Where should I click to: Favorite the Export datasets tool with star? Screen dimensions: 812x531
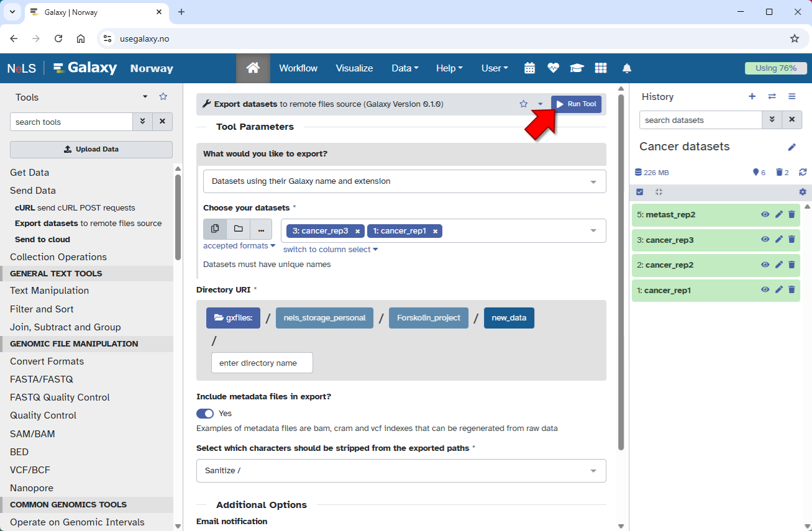523,104
